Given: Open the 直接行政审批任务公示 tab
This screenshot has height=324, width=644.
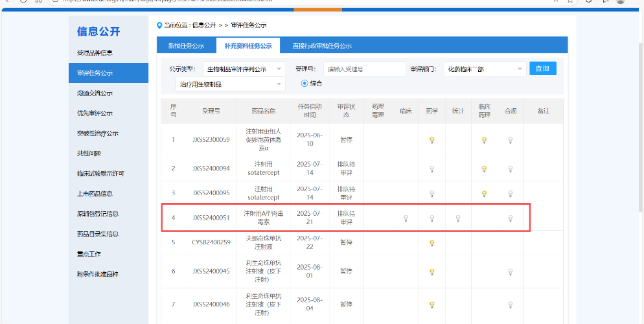Looking at the screenshot, I should click(x=322, y=45).
